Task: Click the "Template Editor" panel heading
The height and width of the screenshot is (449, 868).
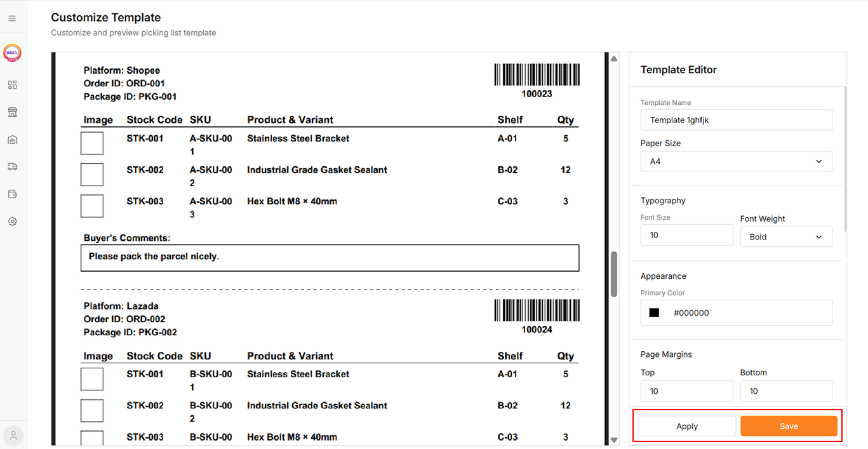Action: click(x=679, y=70)
